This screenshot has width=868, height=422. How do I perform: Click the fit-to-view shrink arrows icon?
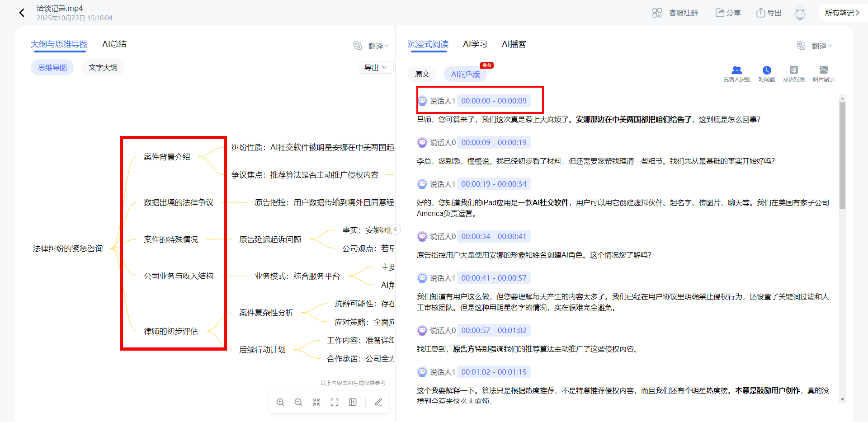tap(316, 402)
